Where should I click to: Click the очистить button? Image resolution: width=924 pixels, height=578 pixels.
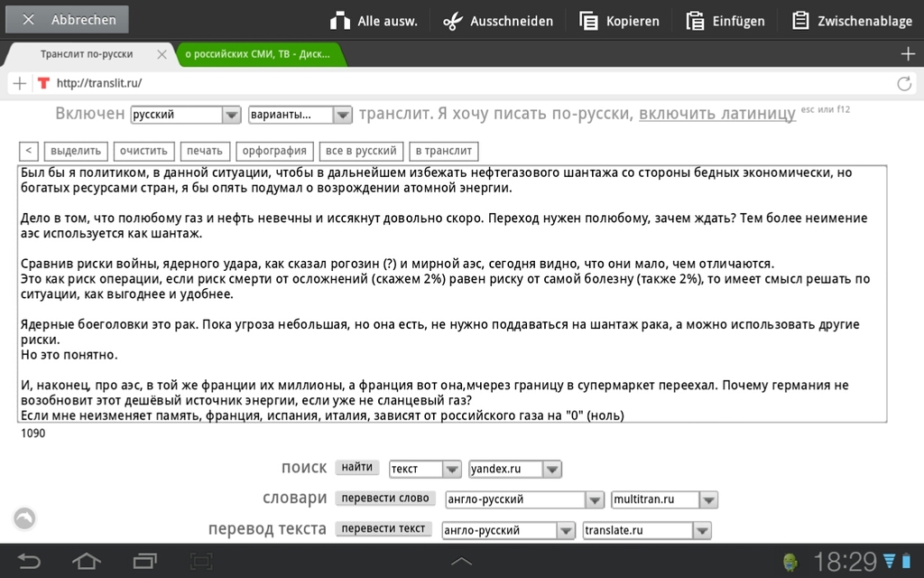143,151
